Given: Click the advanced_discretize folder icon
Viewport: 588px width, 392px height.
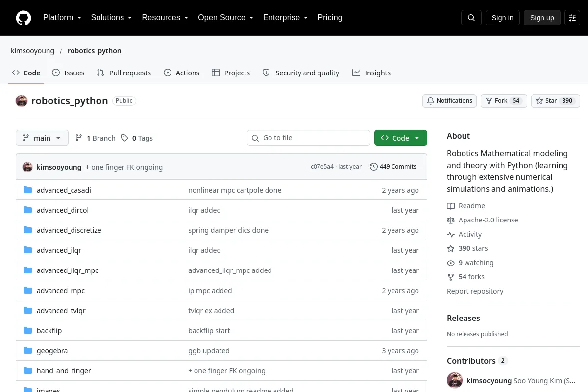Looking at the screenshot, I should [28, 230].
